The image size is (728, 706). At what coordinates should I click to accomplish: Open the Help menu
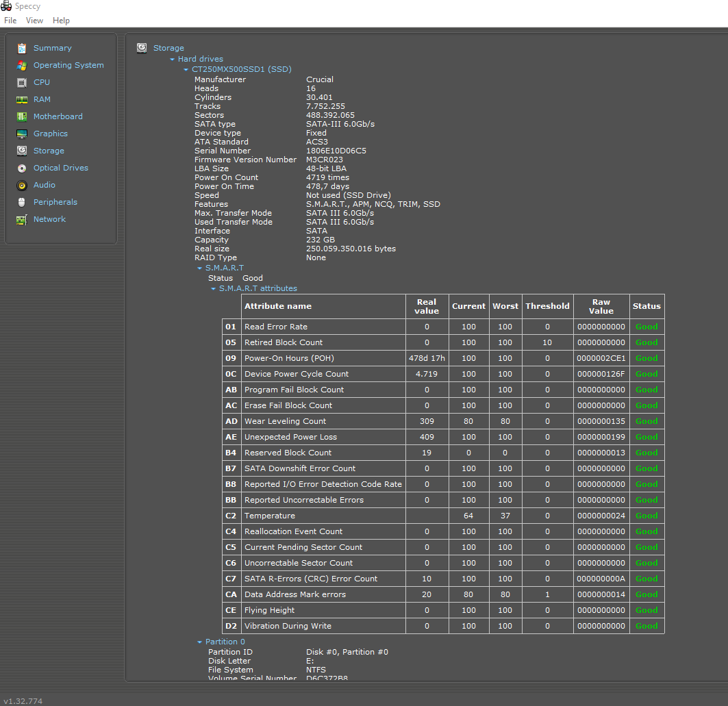point(61,21)
